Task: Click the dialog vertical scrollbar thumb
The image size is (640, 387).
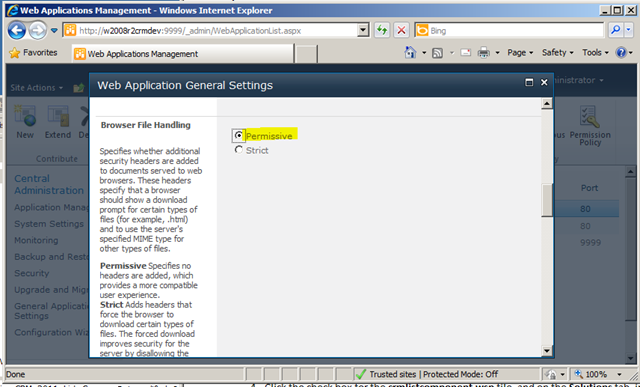Action: (547, 200)
